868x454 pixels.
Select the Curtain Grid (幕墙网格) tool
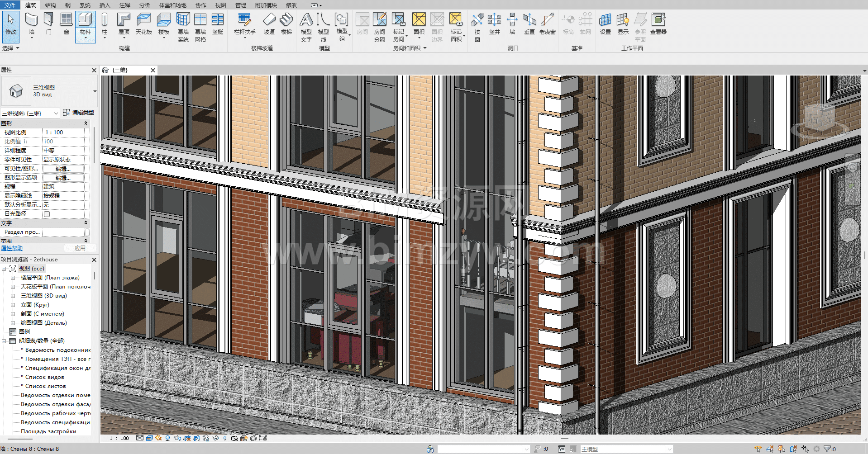click(200, 27)
